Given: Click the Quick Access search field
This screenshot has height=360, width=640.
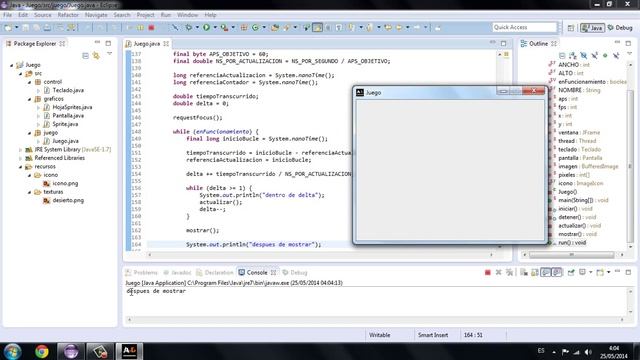Looking at the screenshot, I should pos(524,27).
